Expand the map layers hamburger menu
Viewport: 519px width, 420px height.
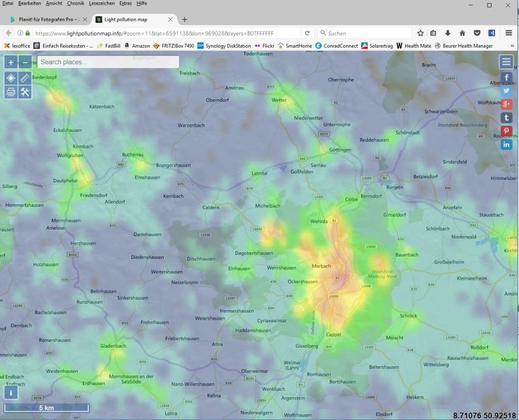pos(506,62)
